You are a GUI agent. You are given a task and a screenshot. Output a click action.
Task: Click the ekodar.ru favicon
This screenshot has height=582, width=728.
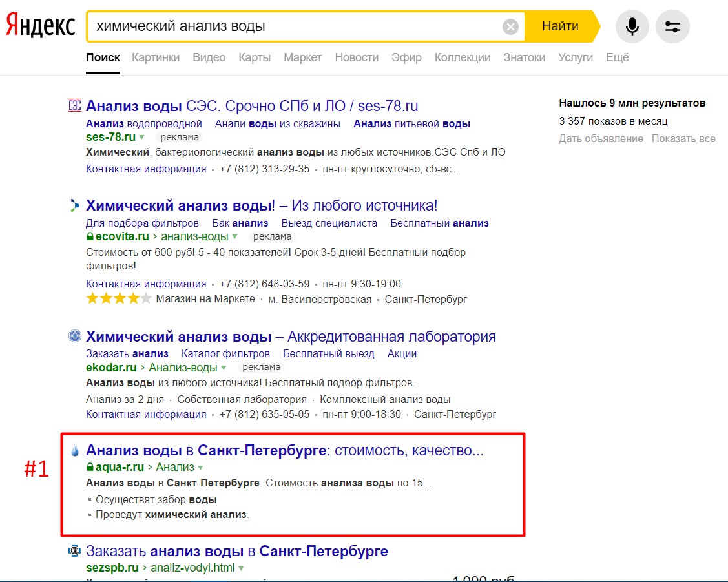tap(75, 335)
